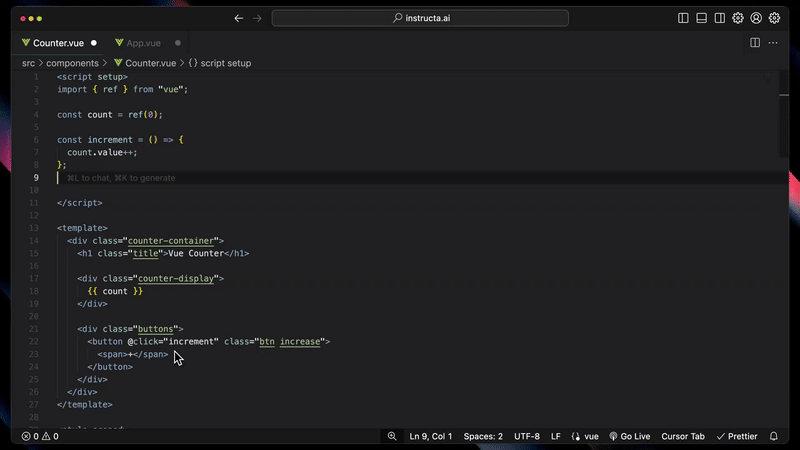Go forward using the right arrow

point(257,18)
